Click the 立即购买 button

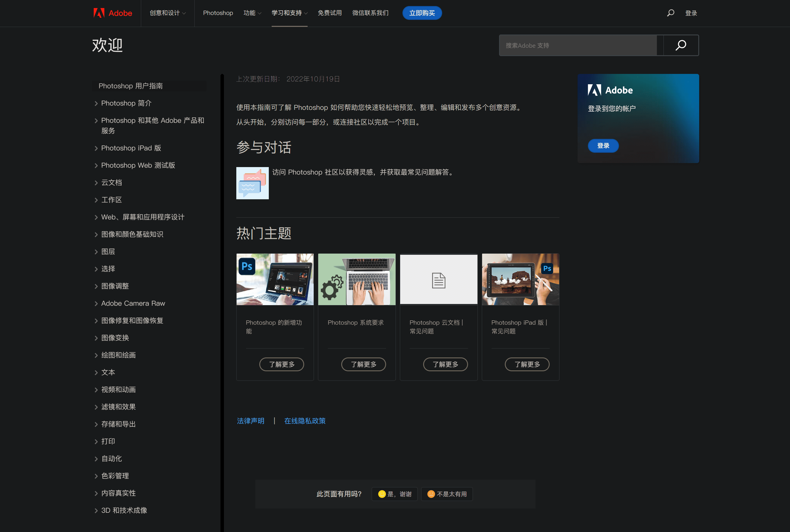click(422, 13)
